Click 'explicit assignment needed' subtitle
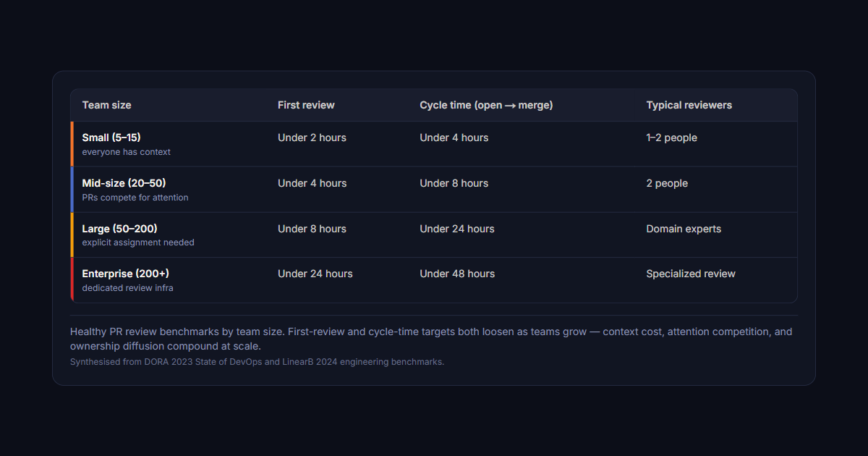 (x=138, y=242)
